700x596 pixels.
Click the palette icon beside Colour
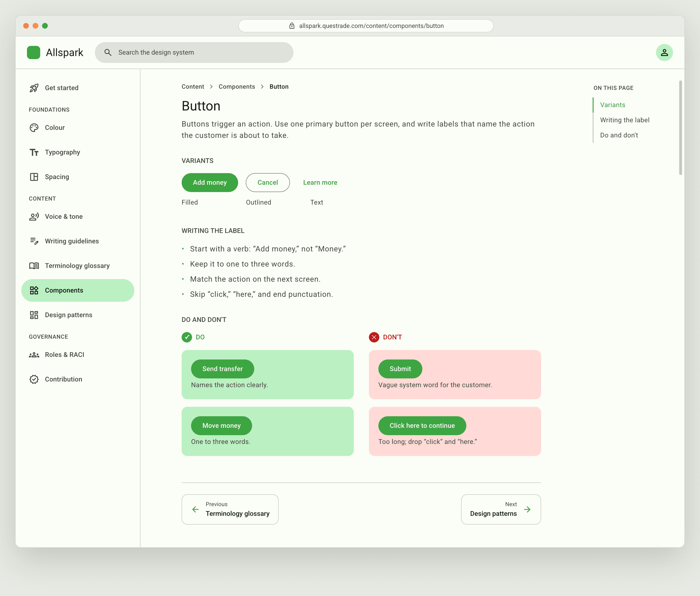(34, 128)
